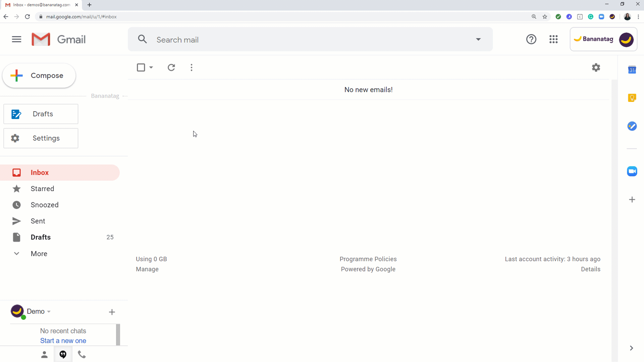Click Start a new one link
This screenshot has height=362, width=644.
(x=63, y=341)
